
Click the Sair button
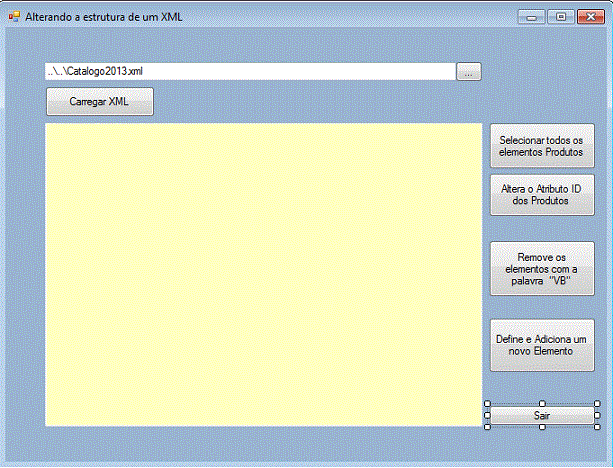(x=542, y=415)
